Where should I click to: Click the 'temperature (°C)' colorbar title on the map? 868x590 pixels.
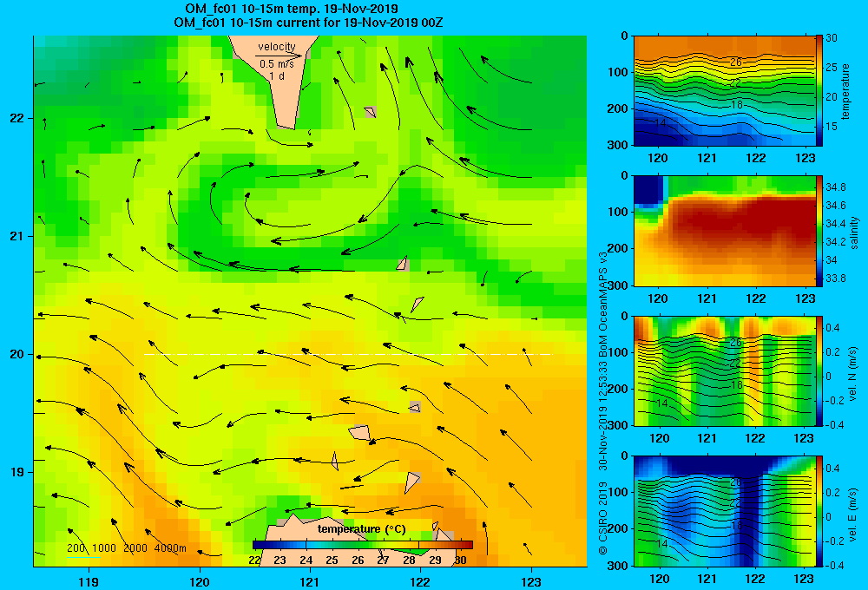[361, 529]
